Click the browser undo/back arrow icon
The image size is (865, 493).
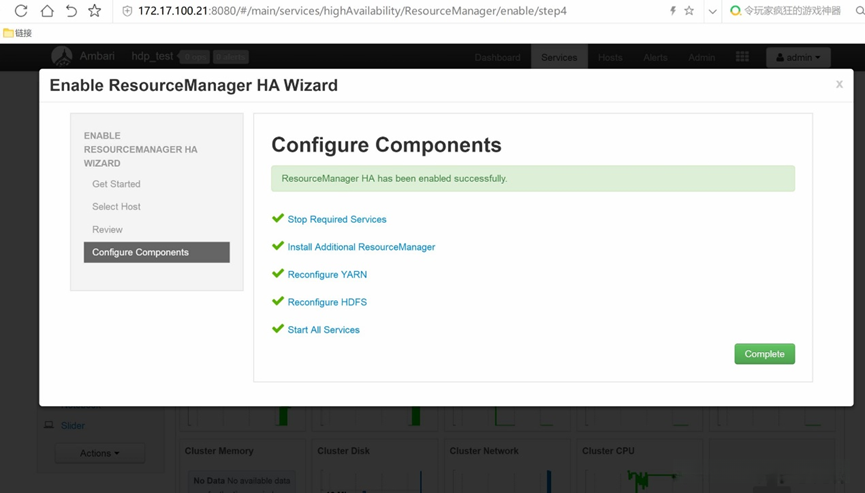pos(71,11)
